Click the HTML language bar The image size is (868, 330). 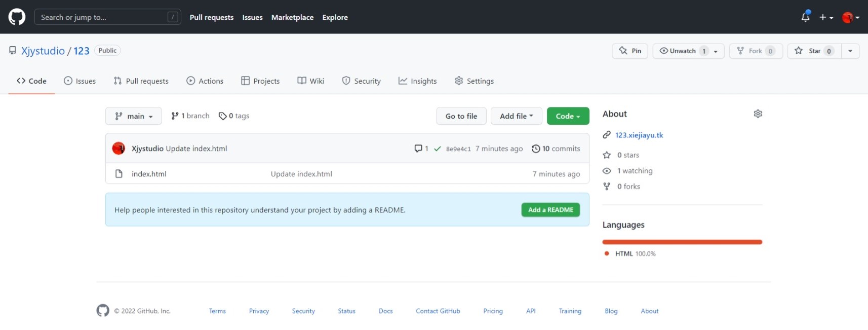pyautogui.click(x=682, y=242)
